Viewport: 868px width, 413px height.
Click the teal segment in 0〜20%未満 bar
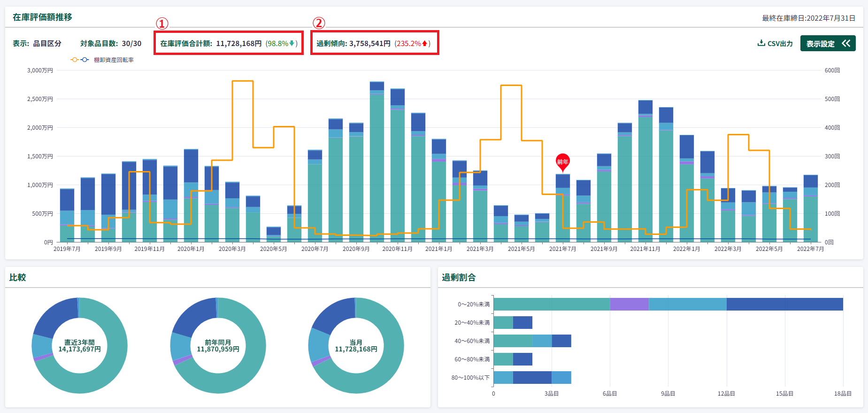tap(552, 304)
